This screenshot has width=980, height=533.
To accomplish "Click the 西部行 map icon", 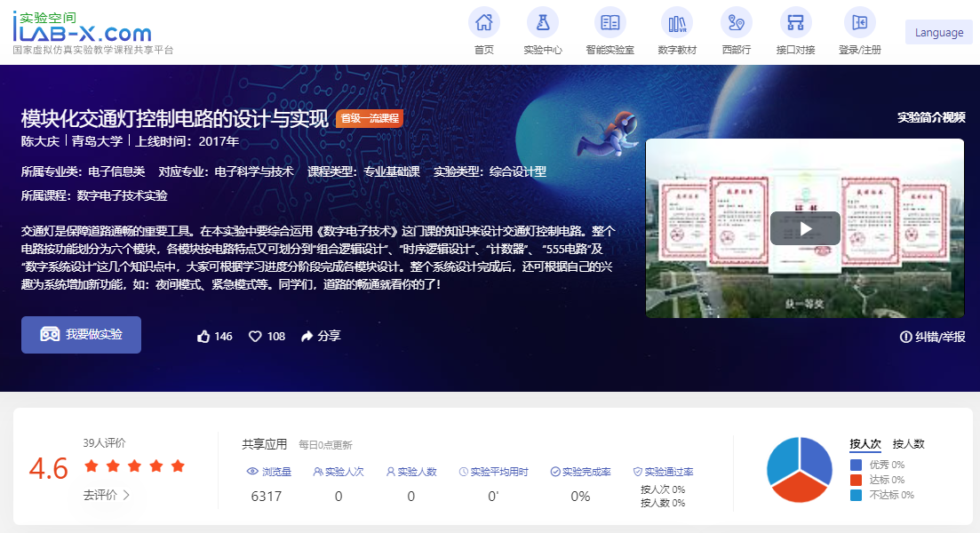I will 736,23.
